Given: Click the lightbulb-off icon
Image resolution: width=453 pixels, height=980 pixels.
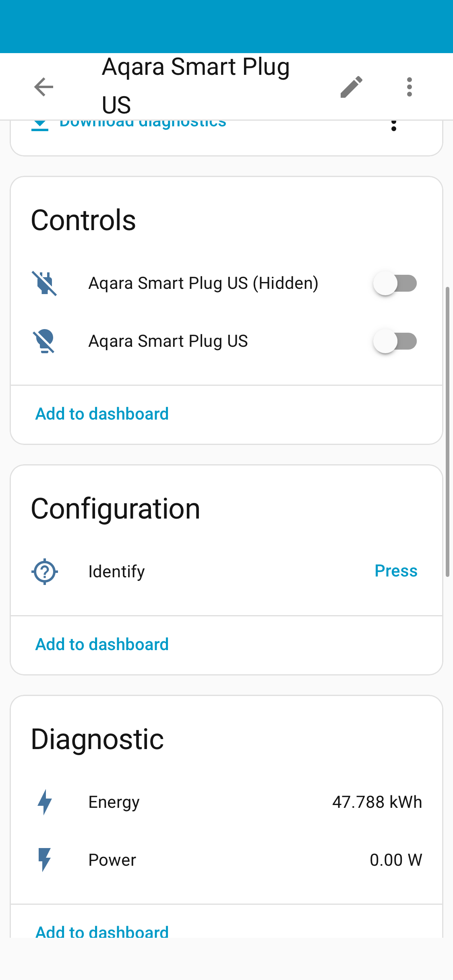Looking at the screenshot, I should [45, 341].
